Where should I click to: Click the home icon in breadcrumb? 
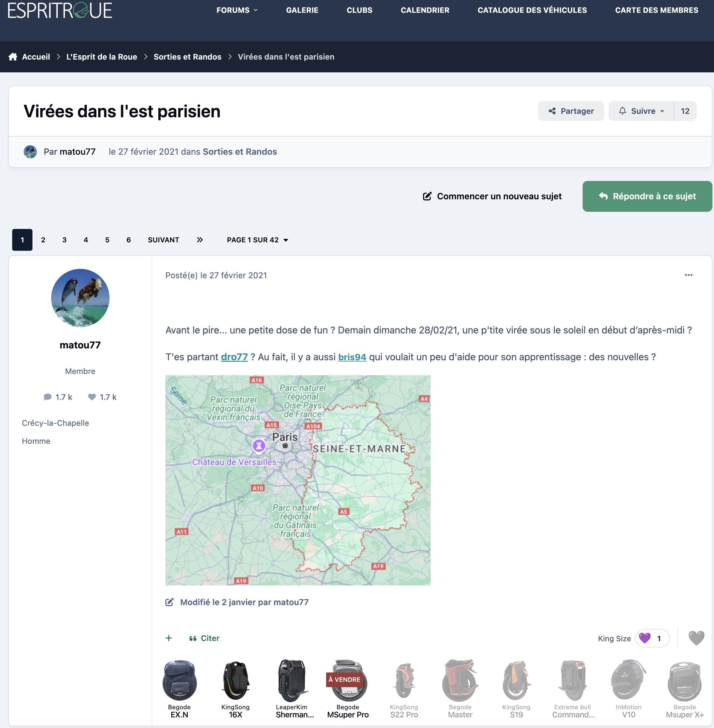tap(13, 56)
